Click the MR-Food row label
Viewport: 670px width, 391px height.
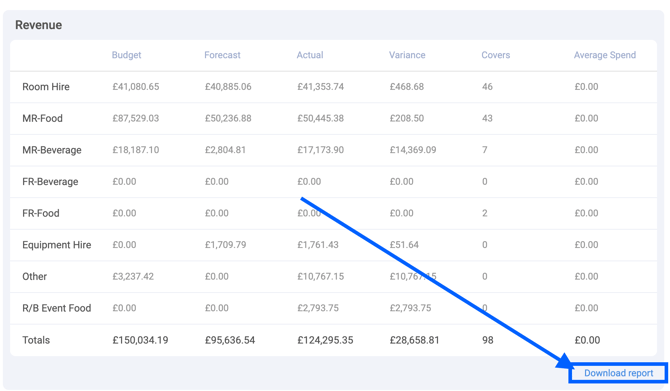coord(42,118)
